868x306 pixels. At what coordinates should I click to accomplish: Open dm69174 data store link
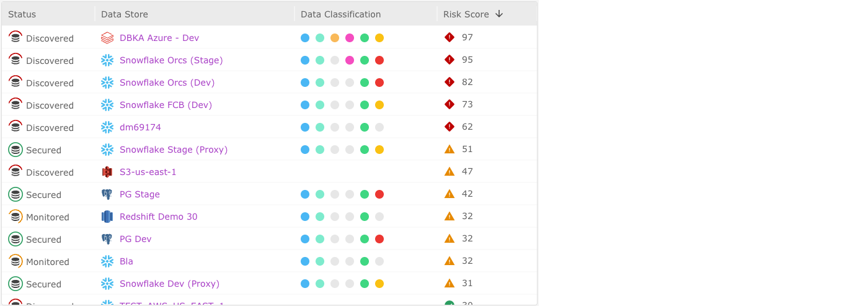click(140, 127)
